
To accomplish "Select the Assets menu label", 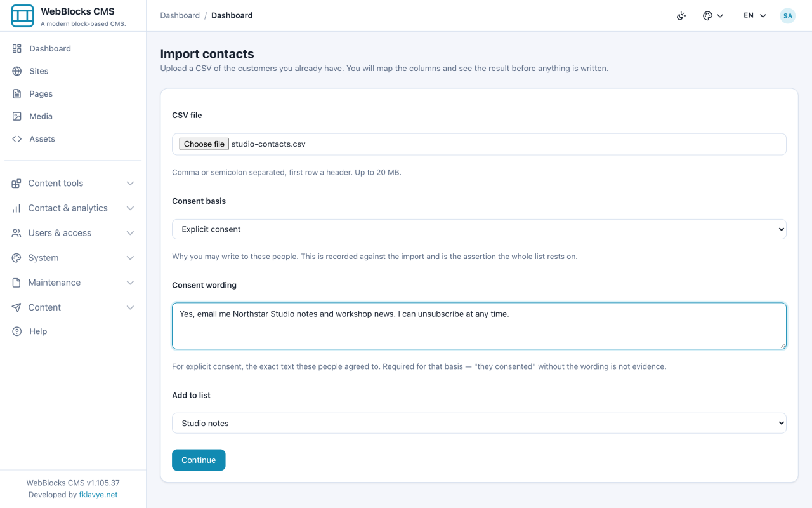I will 43,139.
